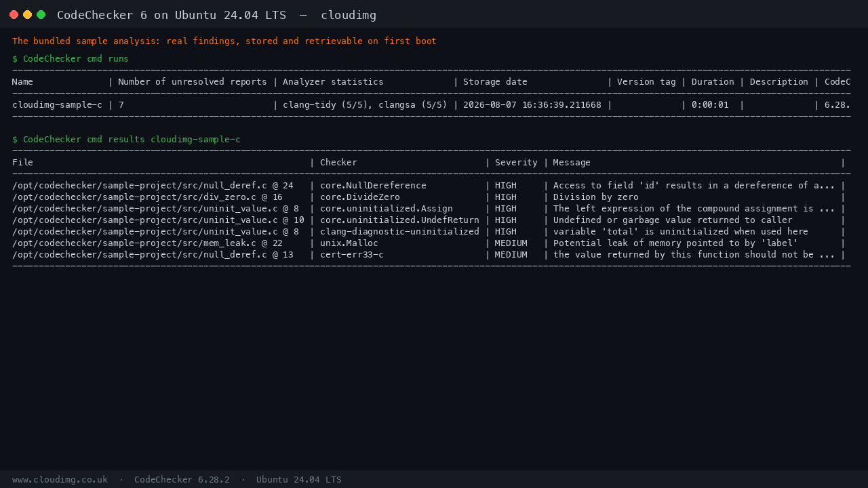This screenshot has height=488, width=868.
Task: Click 'Ubuntu 24.04 LTS' in the footer bar
Action: coord(299,480)
